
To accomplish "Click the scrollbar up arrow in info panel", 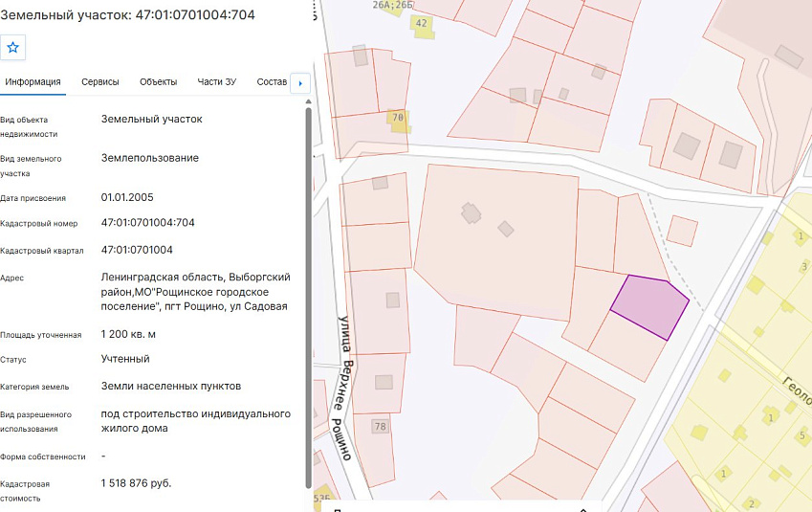I will [x=309, y=101].
